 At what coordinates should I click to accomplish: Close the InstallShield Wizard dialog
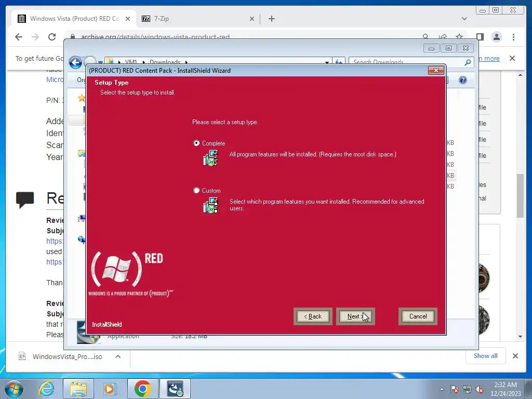tap(436, 70)
